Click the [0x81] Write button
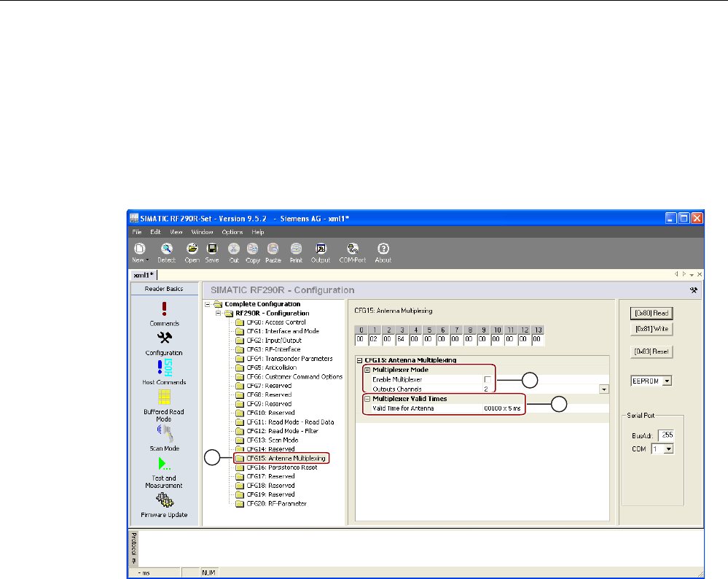Viewport: 728px width, 579px height. [x=651, y=329]
